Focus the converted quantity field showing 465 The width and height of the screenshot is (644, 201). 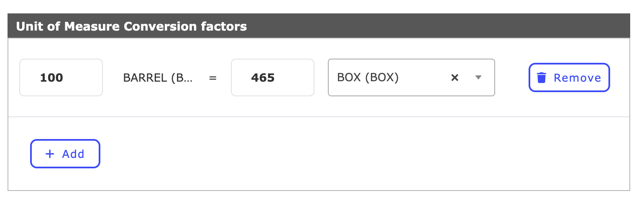pyautogui.click(x=273, y=77)
